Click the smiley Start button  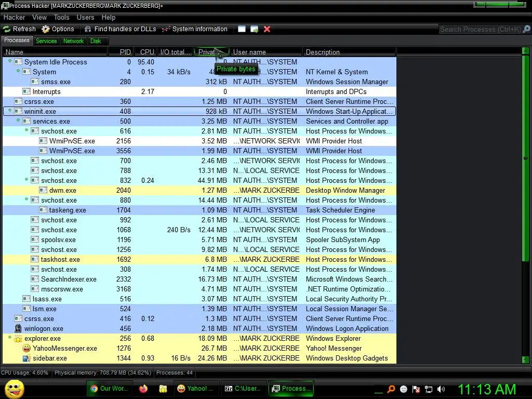(x=14, y=389)
